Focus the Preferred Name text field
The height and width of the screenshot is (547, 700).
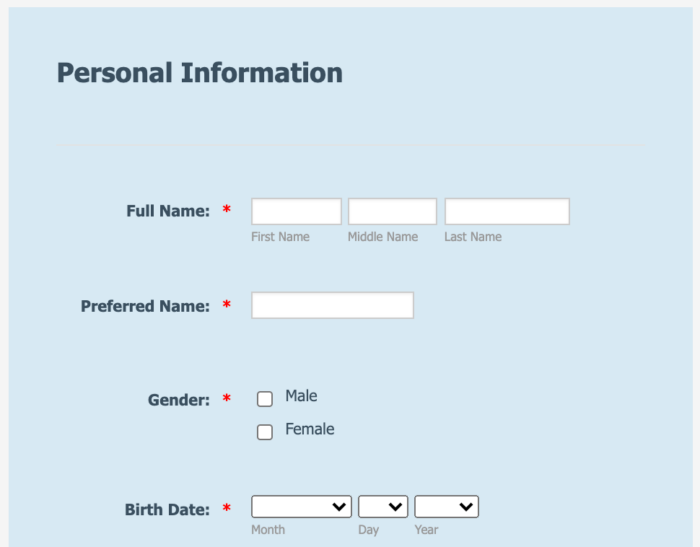point(332,305)
